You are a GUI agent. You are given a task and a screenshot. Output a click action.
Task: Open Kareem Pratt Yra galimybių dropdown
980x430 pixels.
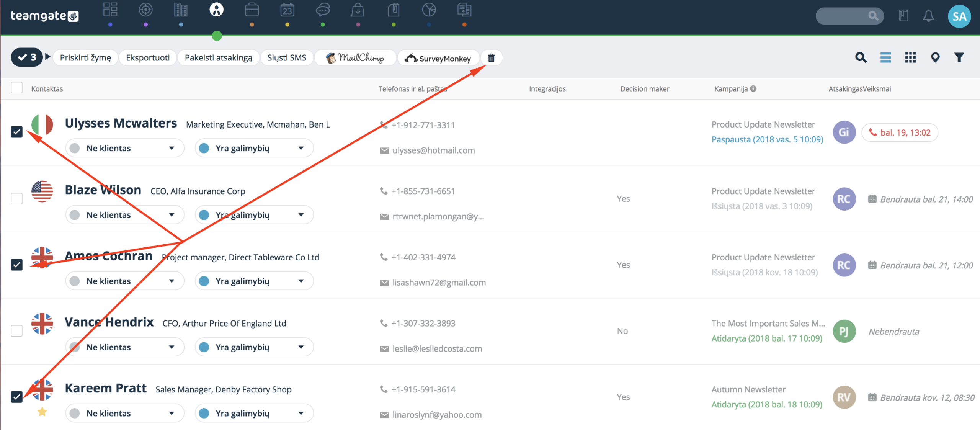click(254, 414)
